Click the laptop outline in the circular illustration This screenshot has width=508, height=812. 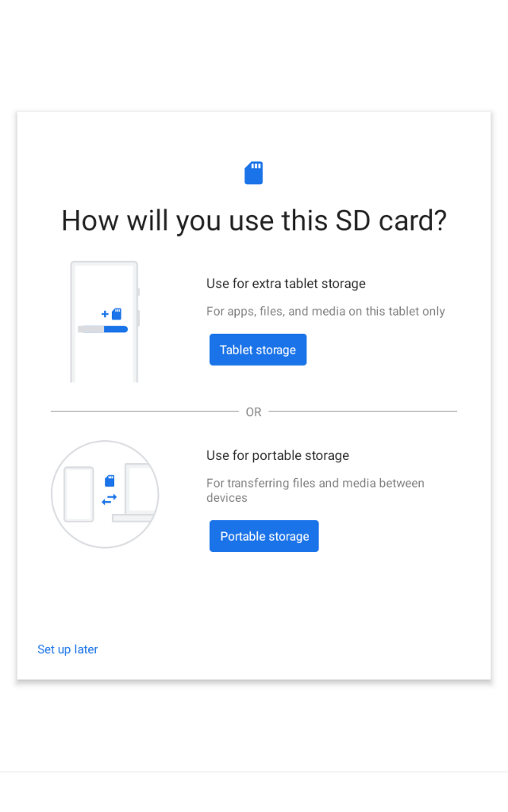pyautogui.click(x=136, y=492)
